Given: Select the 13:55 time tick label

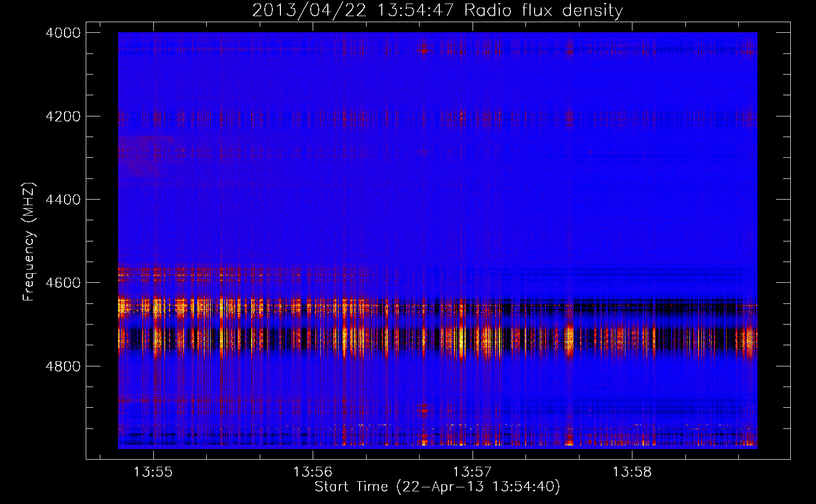Looking at the screenshot, I should pos(153,472).
